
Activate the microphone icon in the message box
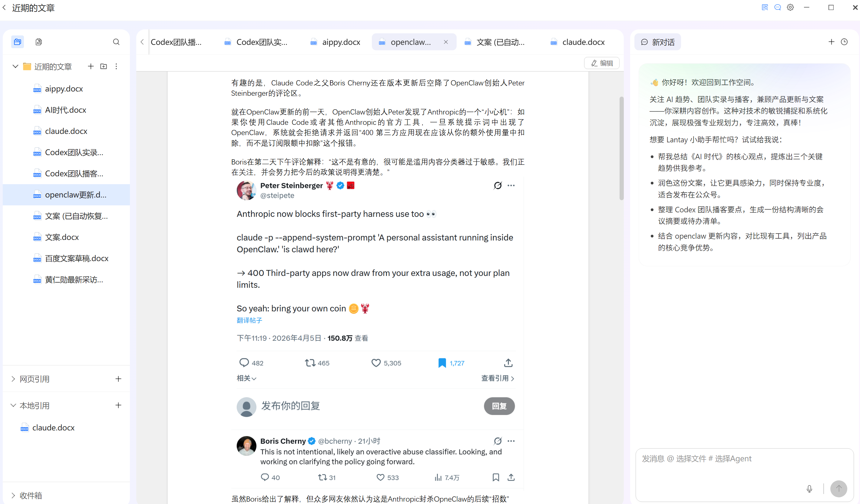pyautogui.click(x=809, y=489)
